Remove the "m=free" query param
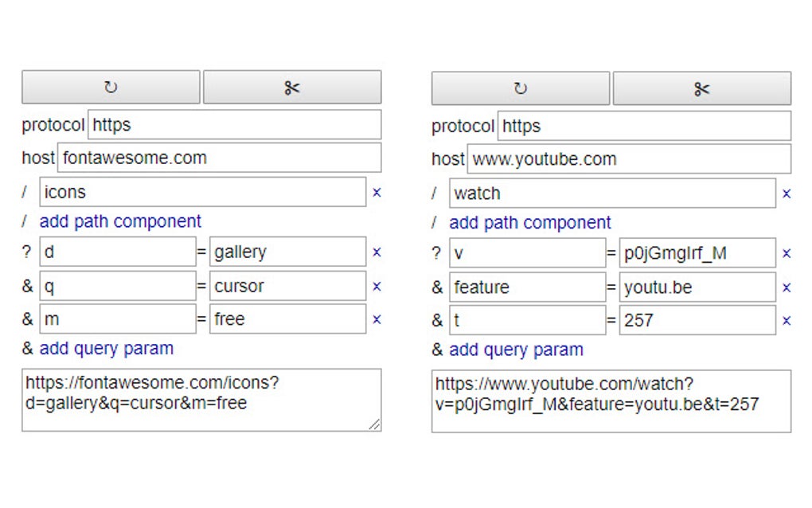 (x=377, y=318)
